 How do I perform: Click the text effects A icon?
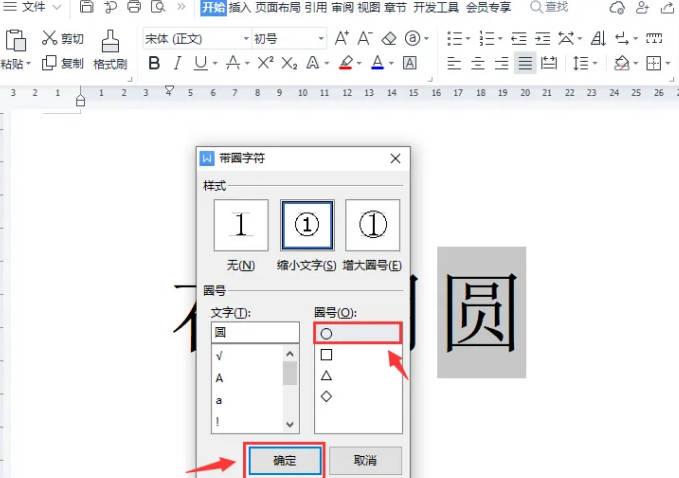pos(313,63)
